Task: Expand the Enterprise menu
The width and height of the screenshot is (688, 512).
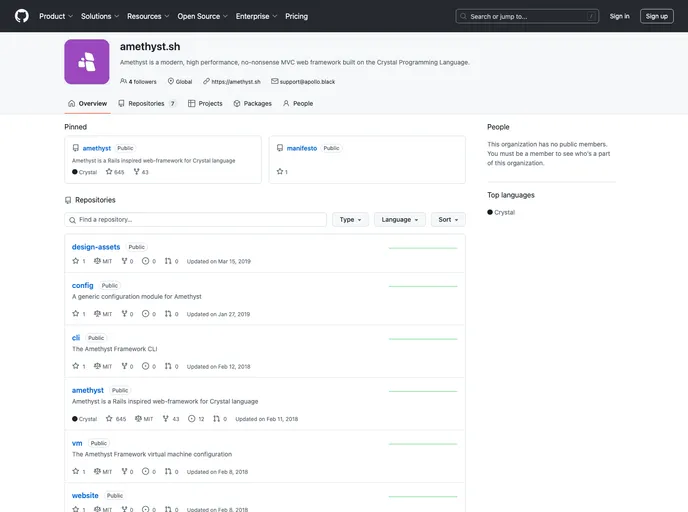Action: point(256,16)
